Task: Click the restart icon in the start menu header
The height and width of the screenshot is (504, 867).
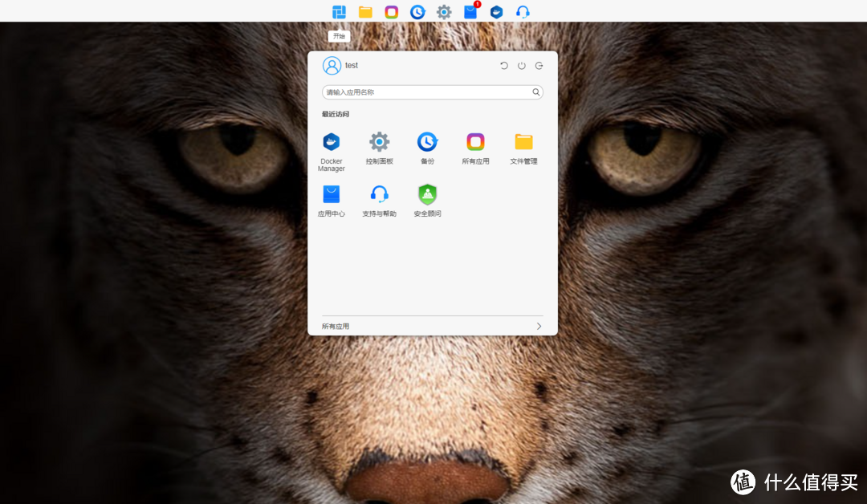Action: click(x=504, y=66)
